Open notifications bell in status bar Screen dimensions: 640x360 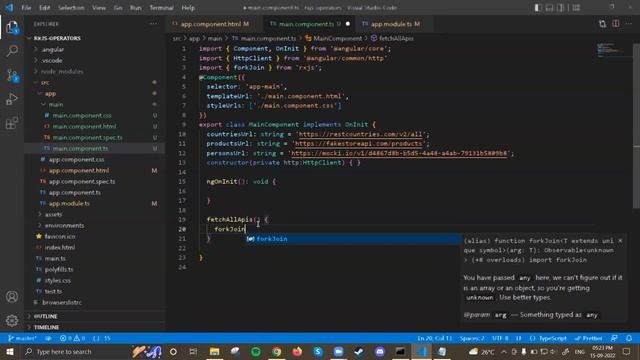pyautogui.click(x=629, y=338)
